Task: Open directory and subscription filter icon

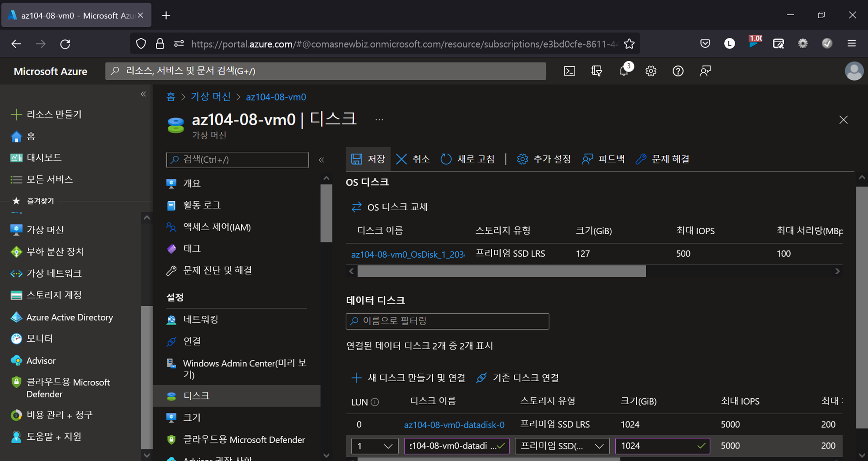Action: [x=597, y=71]
